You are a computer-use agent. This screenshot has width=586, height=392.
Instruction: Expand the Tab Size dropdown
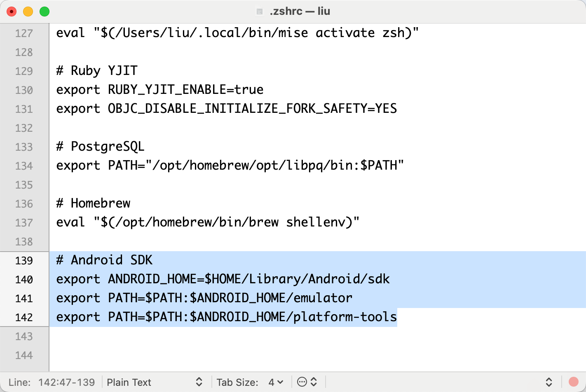click(275, 382)
